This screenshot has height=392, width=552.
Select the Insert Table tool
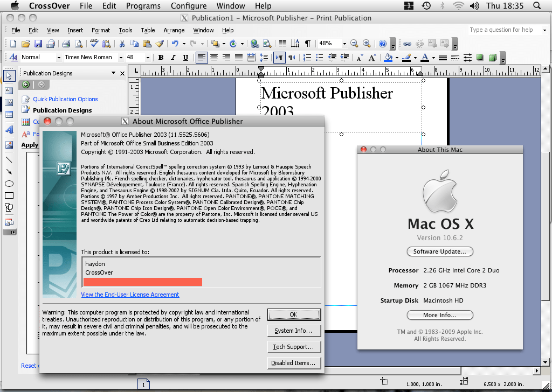tap(9, 115)
